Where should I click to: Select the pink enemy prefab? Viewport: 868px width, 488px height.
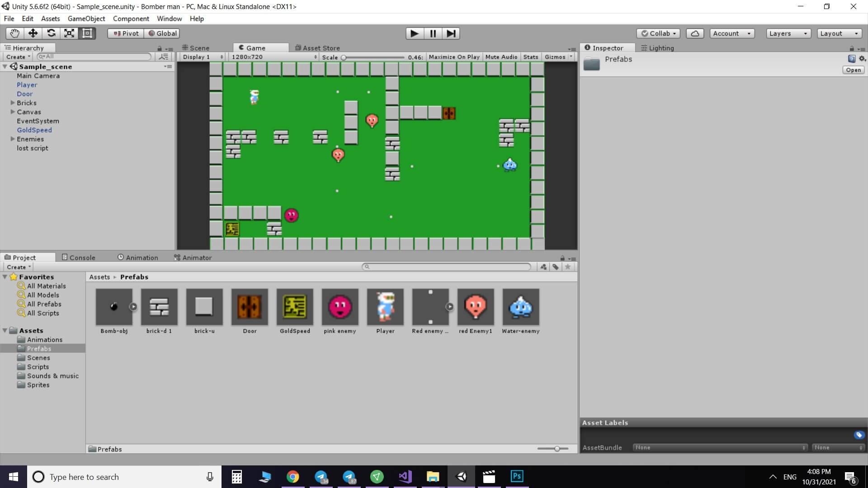(340, 311)
